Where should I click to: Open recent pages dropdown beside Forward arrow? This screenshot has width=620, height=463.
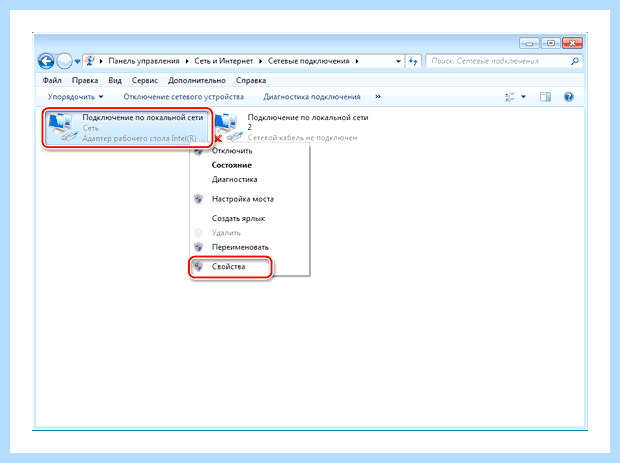click(77, 62)
